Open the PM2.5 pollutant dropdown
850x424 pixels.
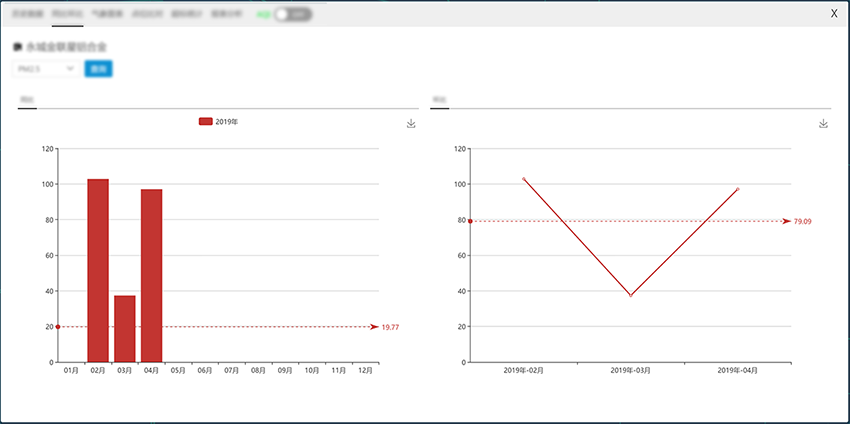(45, 69)
